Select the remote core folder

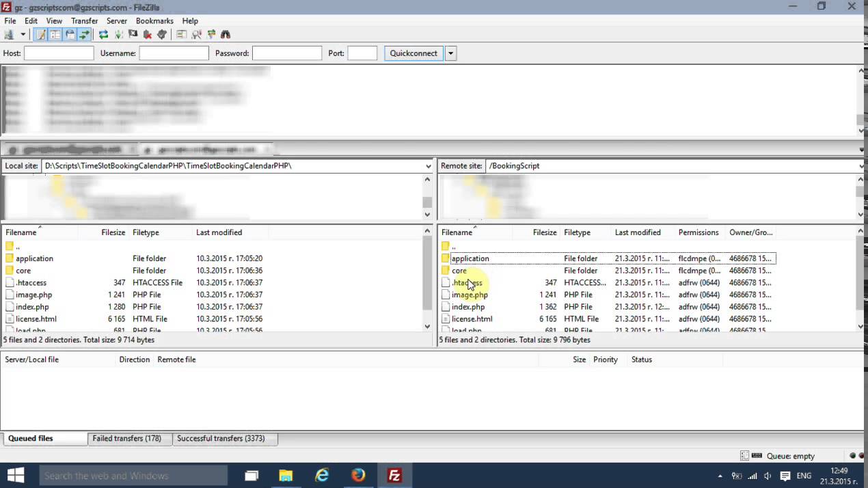click(x=459, y=271)
